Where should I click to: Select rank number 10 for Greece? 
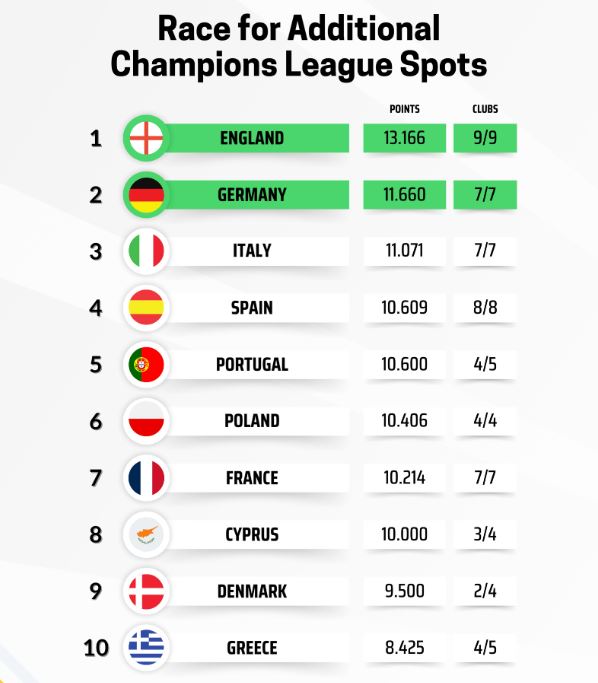click(96, 648)
